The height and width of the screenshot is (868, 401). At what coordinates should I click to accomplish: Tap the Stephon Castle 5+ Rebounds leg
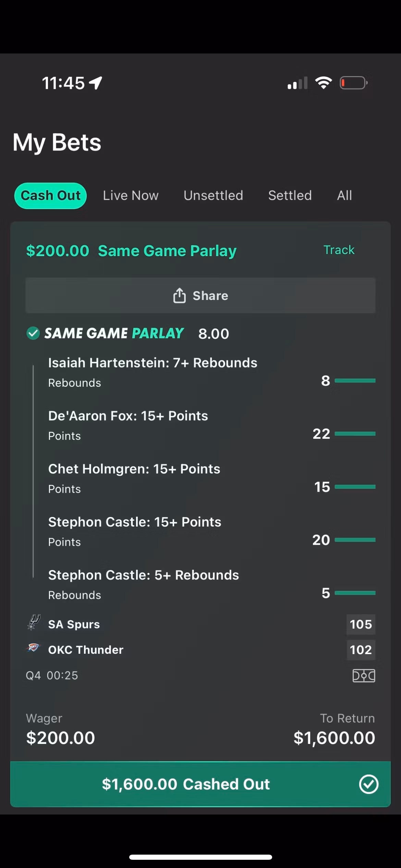pos(143,575)
